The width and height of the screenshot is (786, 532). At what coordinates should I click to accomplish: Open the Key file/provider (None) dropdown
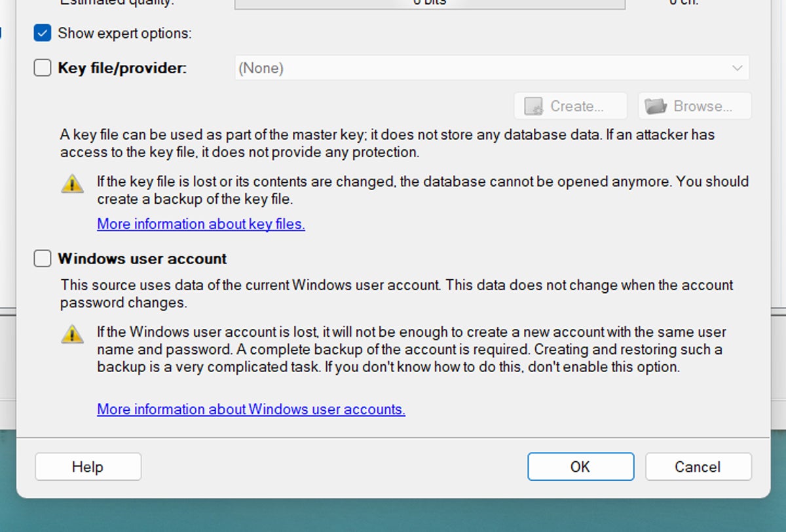coord(492,68)
